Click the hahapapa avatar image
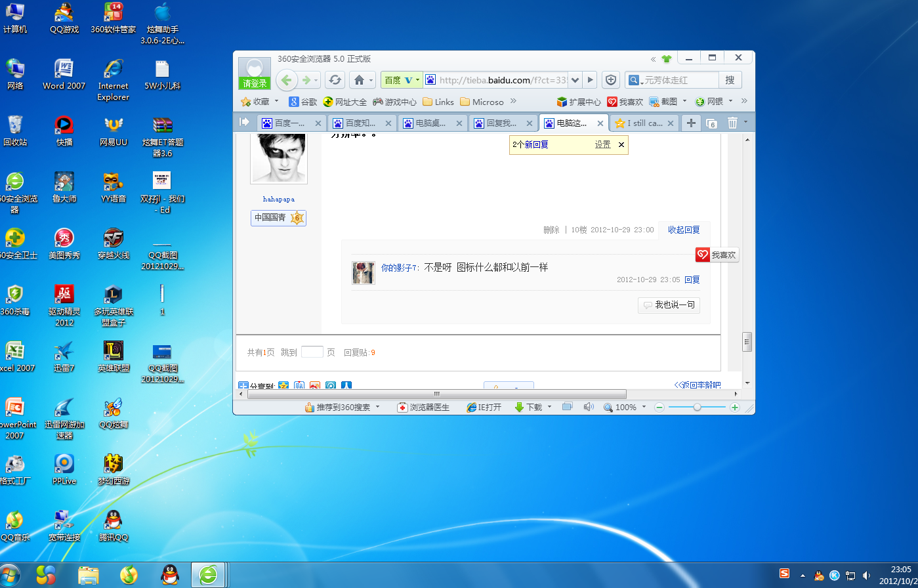Viewport: 918px width, 588px height. coord(278,157)
